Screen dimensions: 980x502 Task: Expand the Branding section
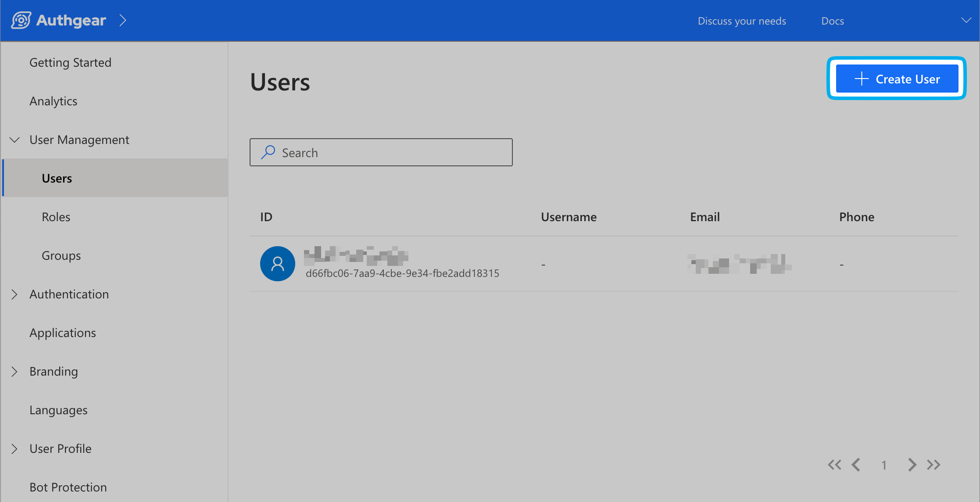pos(14,372)
